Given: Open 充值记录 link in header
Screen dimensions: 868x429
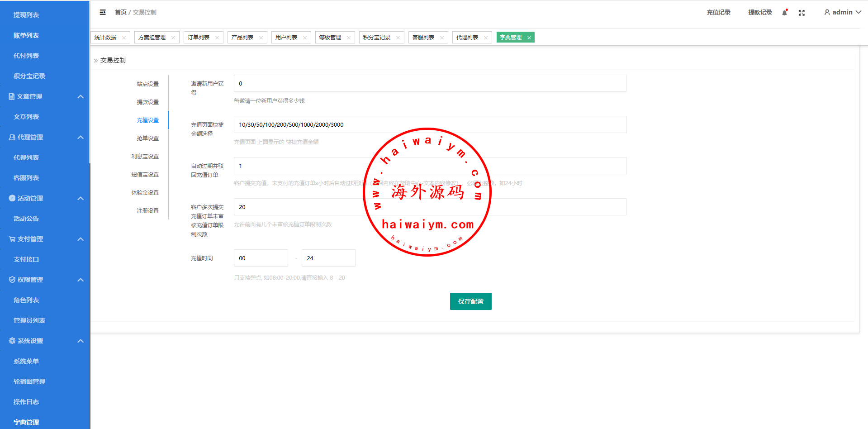Looking at the screenshot, I should pos(718,12).
